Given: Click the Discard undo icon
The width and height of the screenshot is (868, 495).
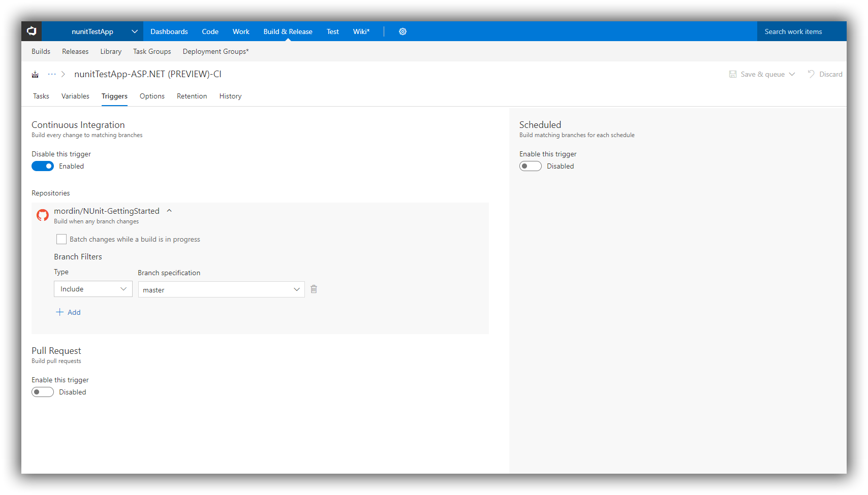Looking at the screenshot, I should [811, 74].
